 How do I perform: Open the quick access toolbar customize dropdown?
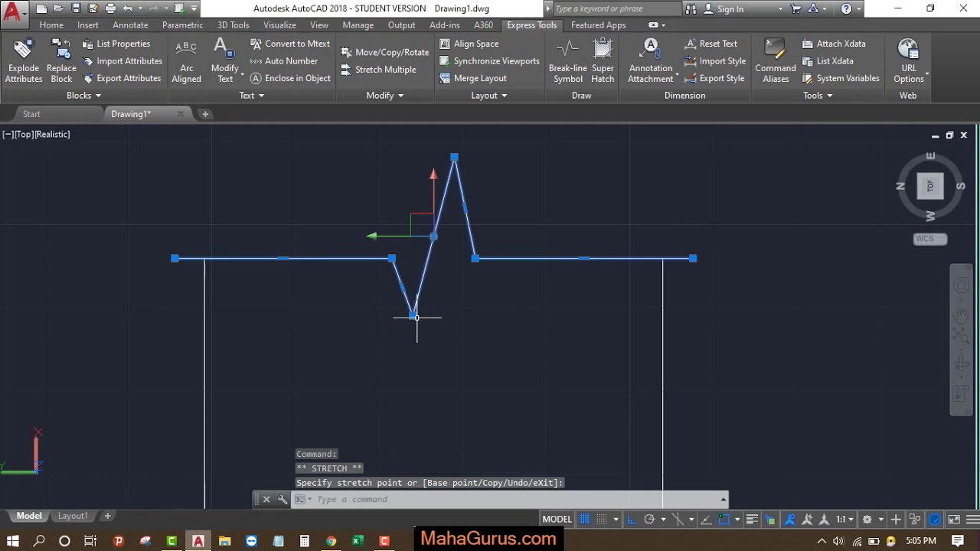(194, 8)
